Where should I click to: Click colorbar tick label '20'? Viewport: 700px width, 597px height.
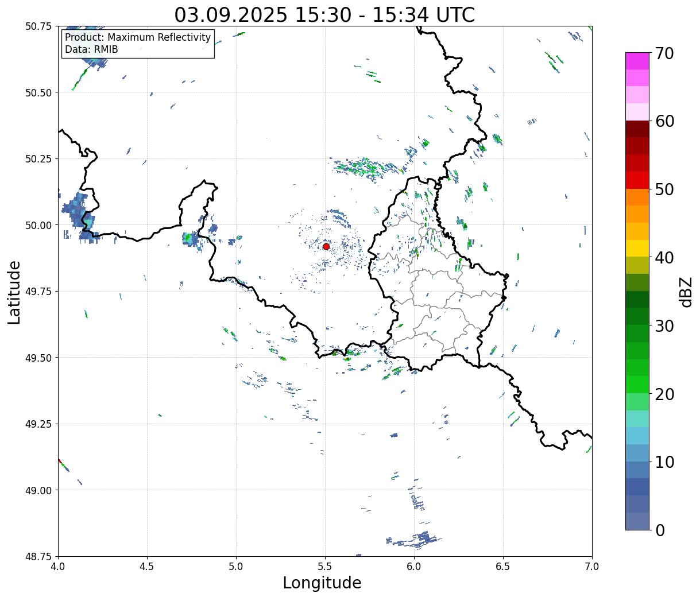(x=664, y=394)
